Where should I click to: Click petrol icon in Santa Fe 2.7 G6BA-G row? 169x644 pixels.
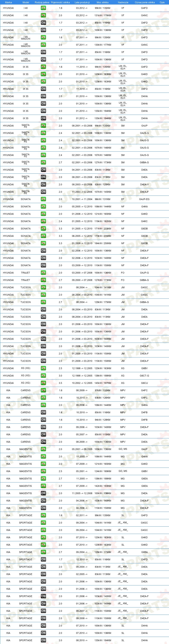(43, 162)
